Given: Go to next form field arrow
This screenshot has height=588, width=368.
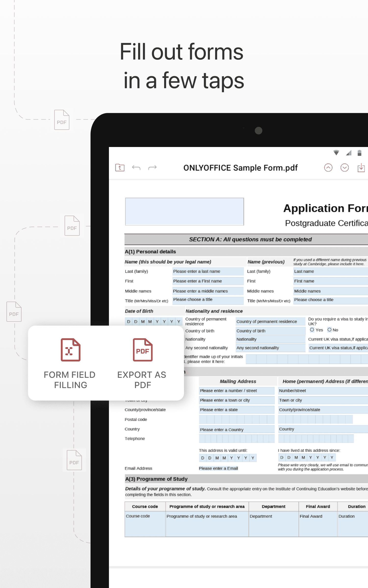Looking at the screenshot, I should click(344, 168).
